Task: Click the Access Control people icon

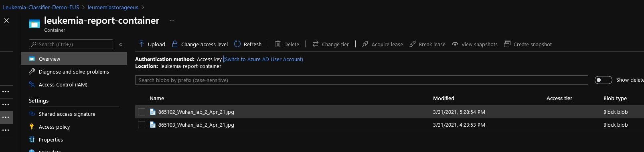Action: click(x=32, y=84)
